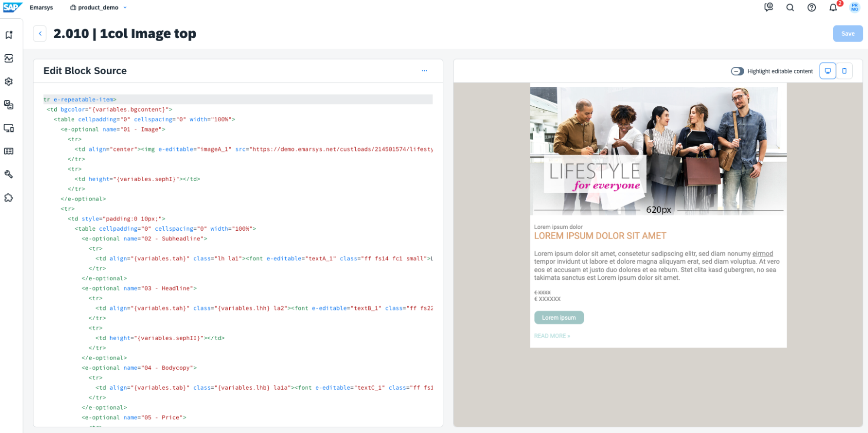Switch preview to mobile view
This screenshot has width=868, height=433.
point(844,71)
